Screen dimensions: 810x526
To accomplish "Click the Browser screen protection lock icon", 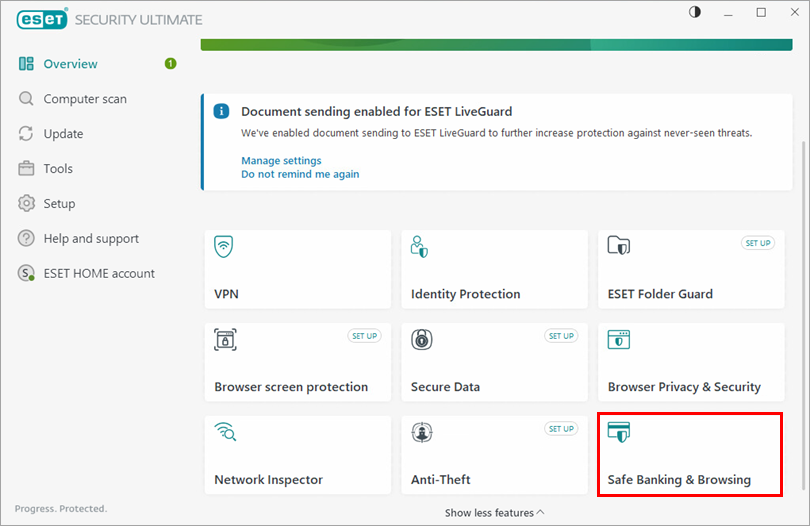I will (225, 339).
